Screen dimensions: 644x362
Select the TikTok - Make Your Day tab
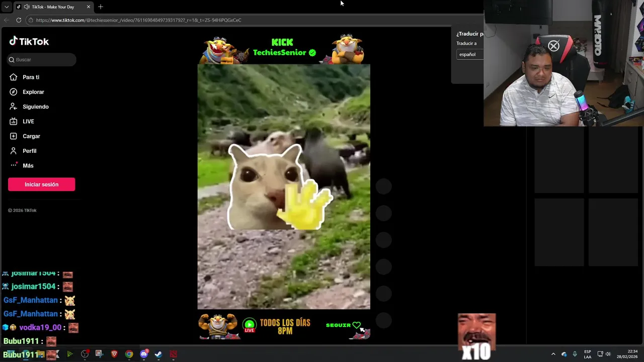(53, 7)
